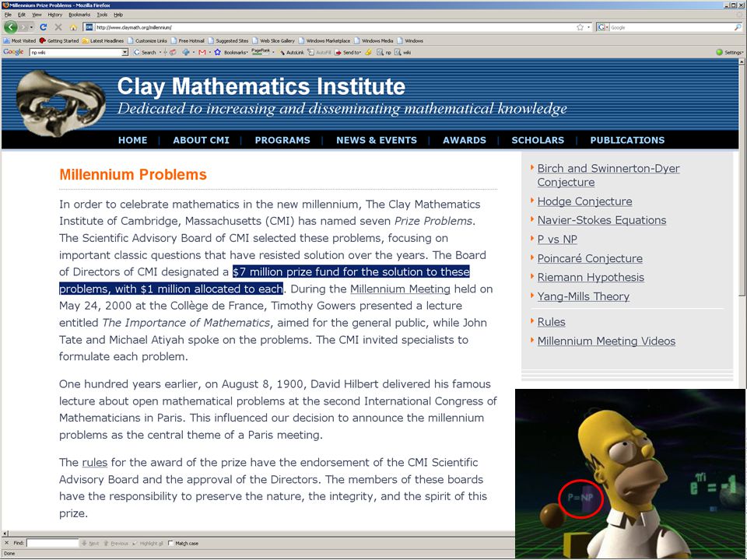Image resolution: width=747 pixels, height=560 pixels.
Task: Go back with the green Back arrow
Action: [10, 27]
